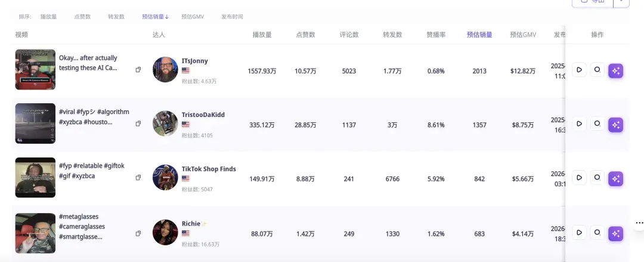The height and width of the screenshot is (262, 644).
Task: Click Richie's avatar picture
Action: (165, 232)
